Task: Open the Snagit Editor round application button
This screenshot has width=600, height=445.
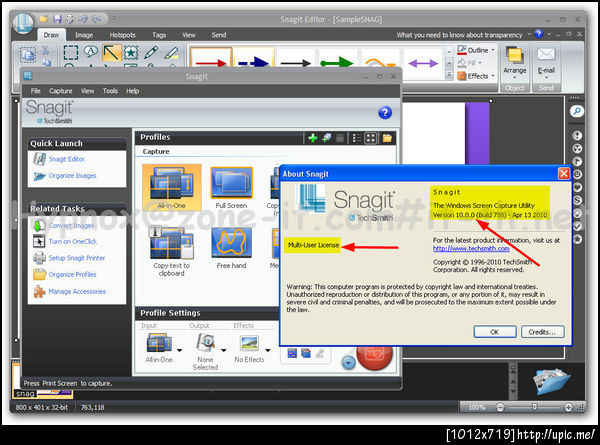Action: 23,23
